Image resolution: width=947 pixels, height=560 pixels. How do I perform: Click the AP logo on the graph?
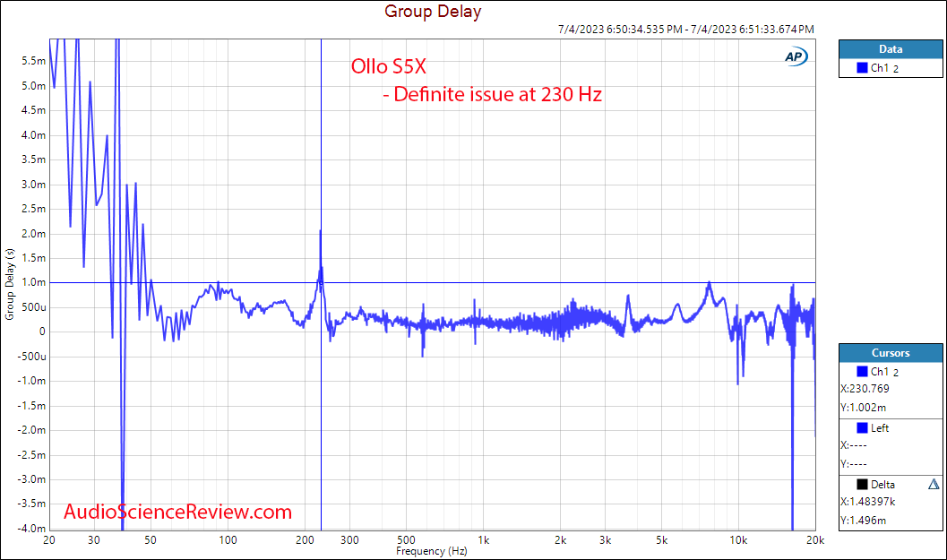[796, 56]
